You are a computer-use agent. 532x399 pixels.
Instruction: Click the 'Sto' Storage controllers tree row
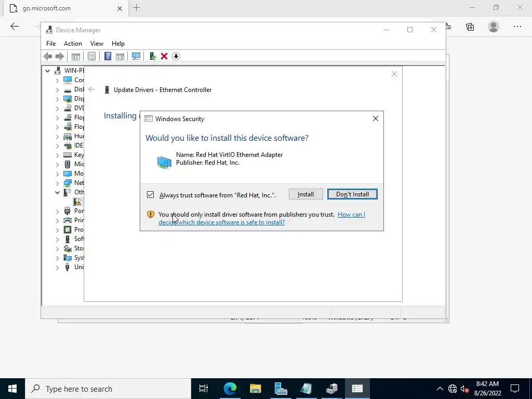tap(74, 248)
